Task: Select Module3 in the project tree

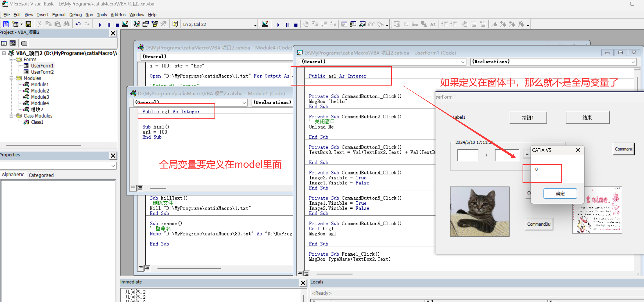Action: point(40,97)
